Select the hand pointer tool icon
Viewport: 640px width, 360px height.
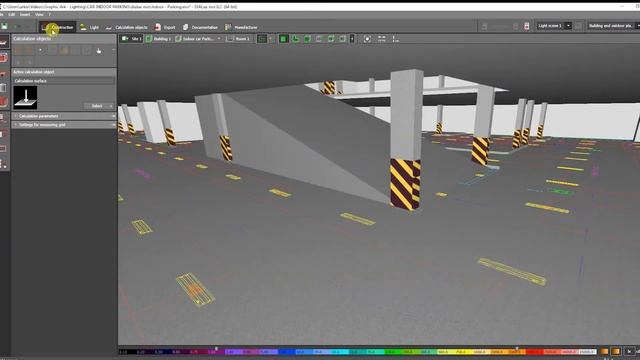pyautogui.click(x=99, y=51)
